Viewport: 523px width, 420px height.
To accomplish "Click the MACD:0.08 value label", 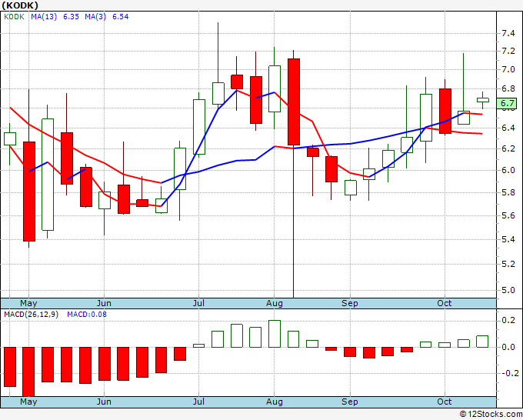I will click(x=87, y=315).
